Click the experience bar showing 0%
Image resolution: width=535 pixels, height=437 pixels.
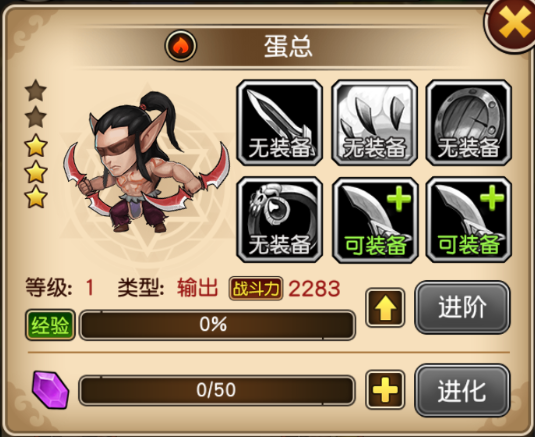pyautogui.click(x=217, y=325)
